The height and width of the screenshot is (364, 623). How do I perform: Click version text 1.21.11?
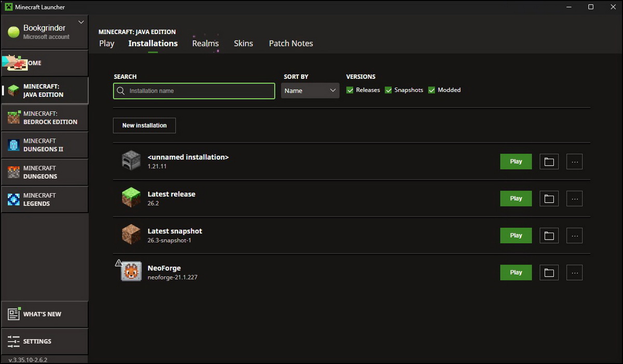click(x=157, y=166)
